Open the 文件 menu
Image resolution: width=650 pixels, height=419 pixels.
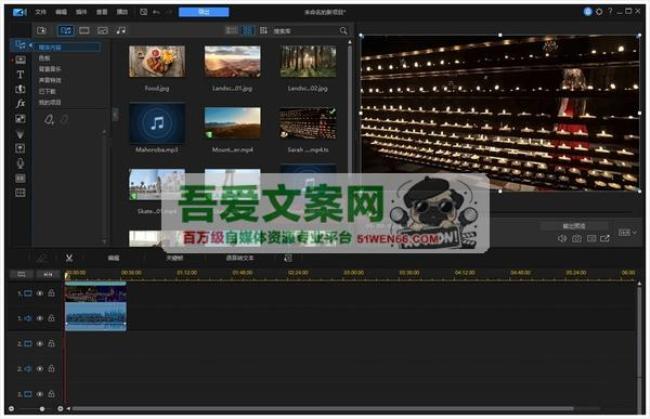click(x=41, y=12)
